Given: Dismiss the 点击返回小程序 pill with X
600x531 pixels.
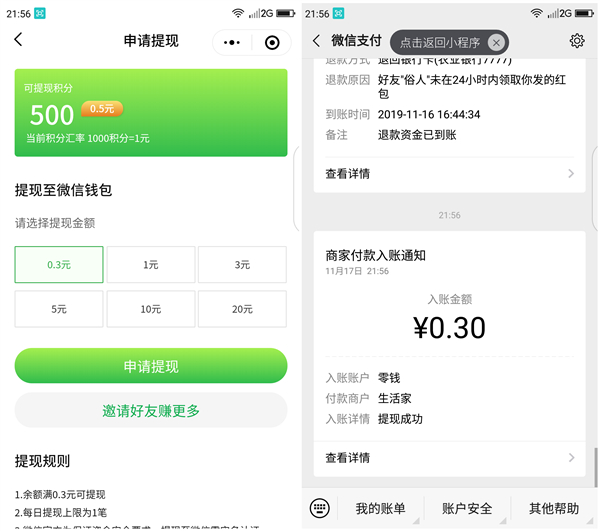Looking at the screenshot, I should point(496,42).
